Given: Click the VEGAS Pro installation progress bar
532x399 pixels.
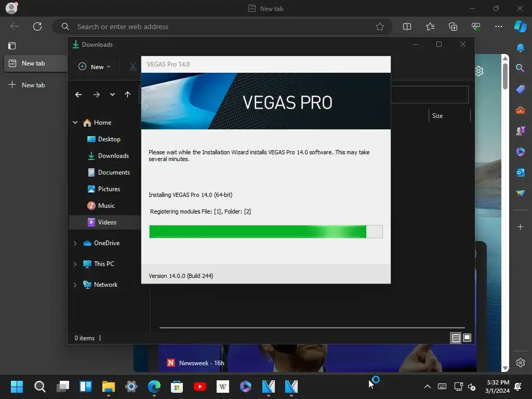Looking at the screenshot, I should [265, 232].
